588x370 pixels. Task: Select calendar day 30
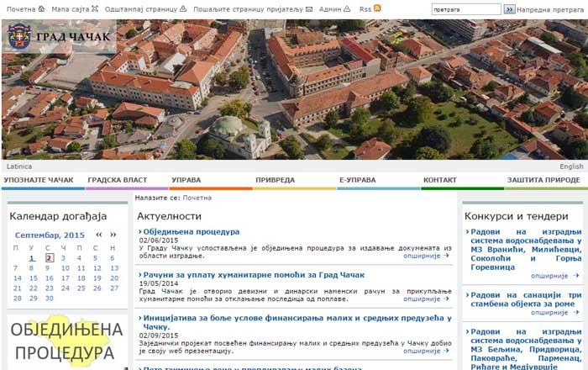pos(50,299)
